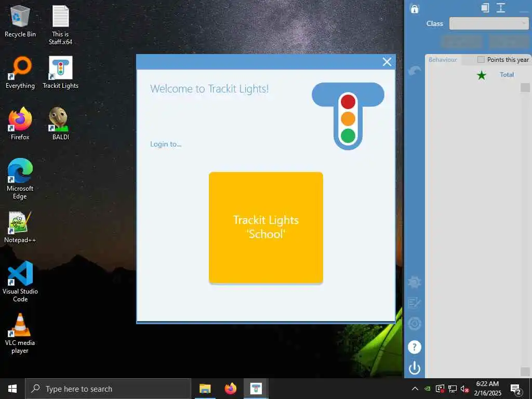Select the Behaviour tab in the sidebar
This screenshot has height=399, width=532.
coord(443,60)
